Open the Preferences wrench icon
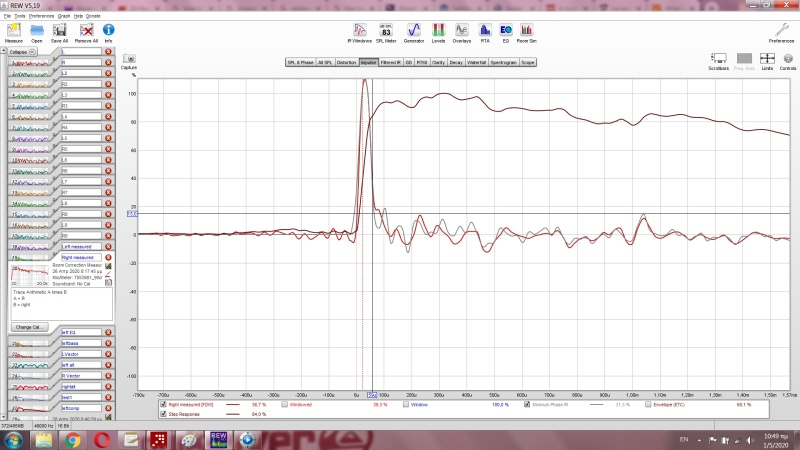The height and width of the screenshot is (450, 800). pos(781,31)
